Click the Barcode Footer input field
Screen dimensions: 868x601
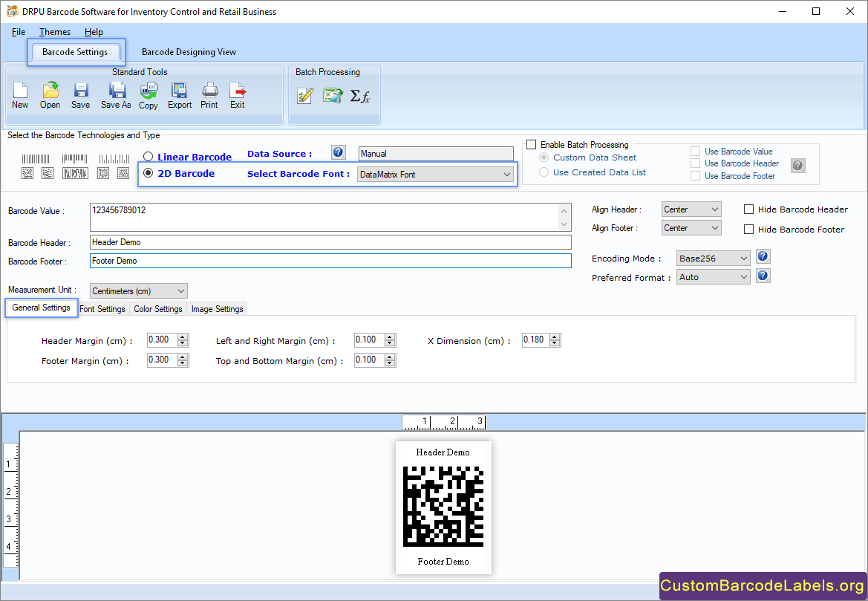330,261
